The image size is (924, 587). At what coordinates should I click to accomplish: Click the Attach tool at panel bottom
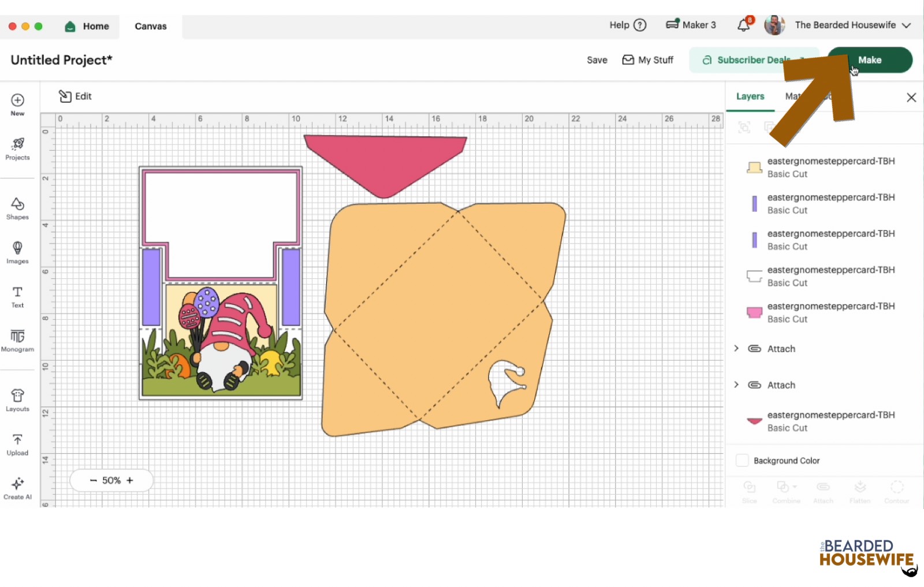click(823, 492)
